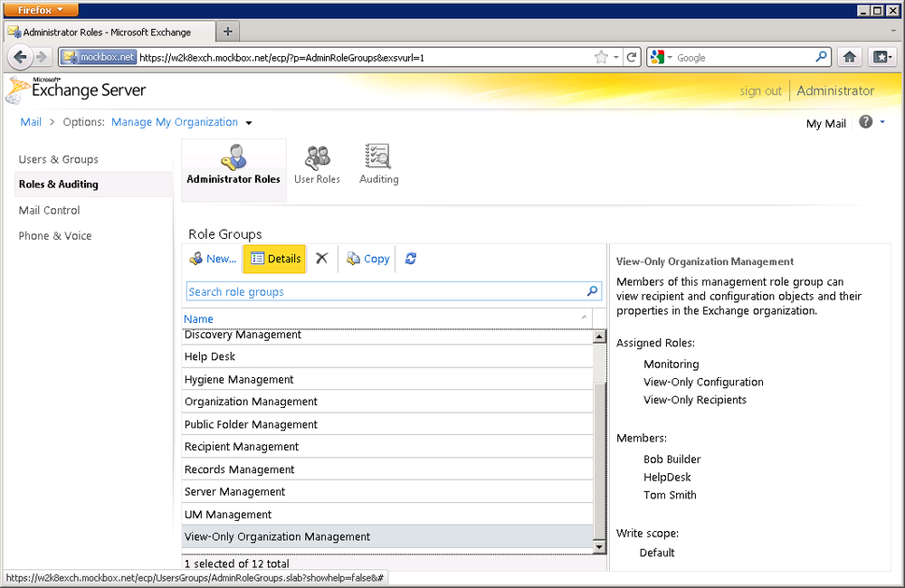This screenshot has height=588, width=905.
Task: Click View-Only Recipients assigned role
Action: click(694, 400)
